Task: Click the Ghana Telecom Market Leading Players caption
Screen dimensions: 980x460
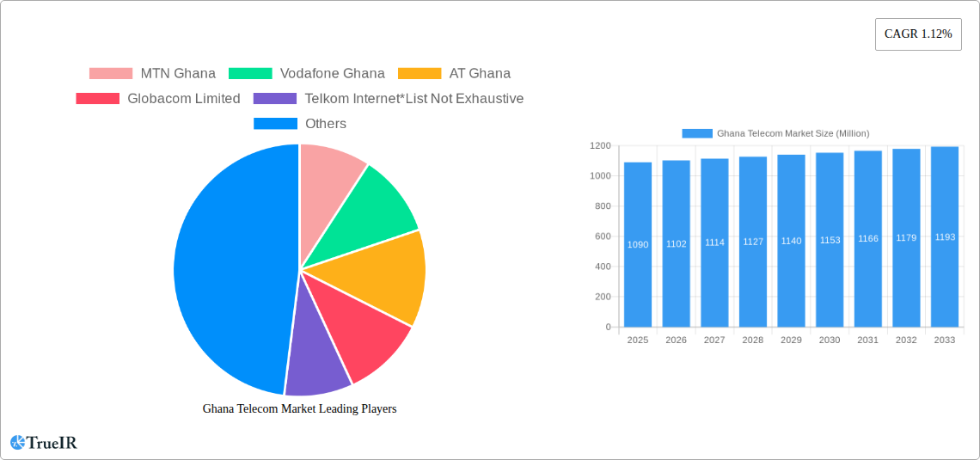Action: (x=299, y=408)
